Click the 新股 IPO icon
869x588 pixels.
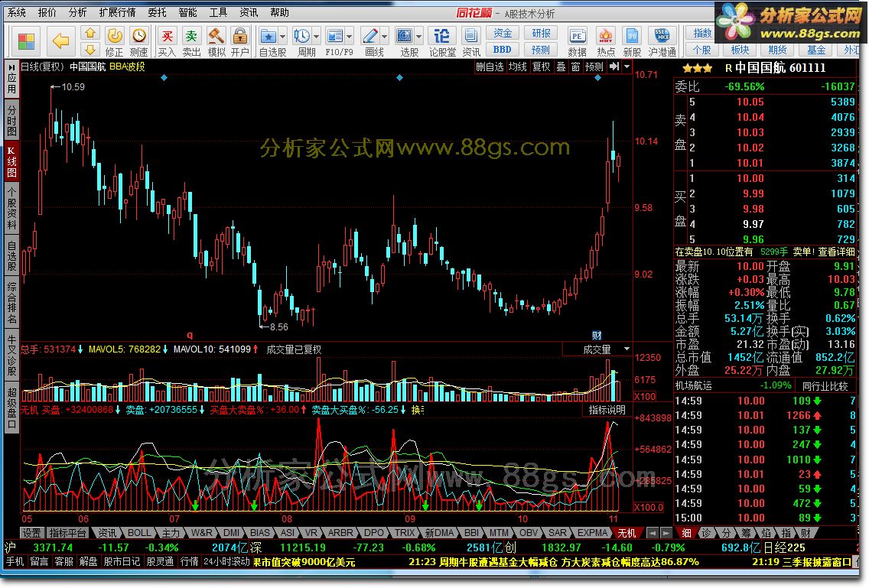point(632,37)
